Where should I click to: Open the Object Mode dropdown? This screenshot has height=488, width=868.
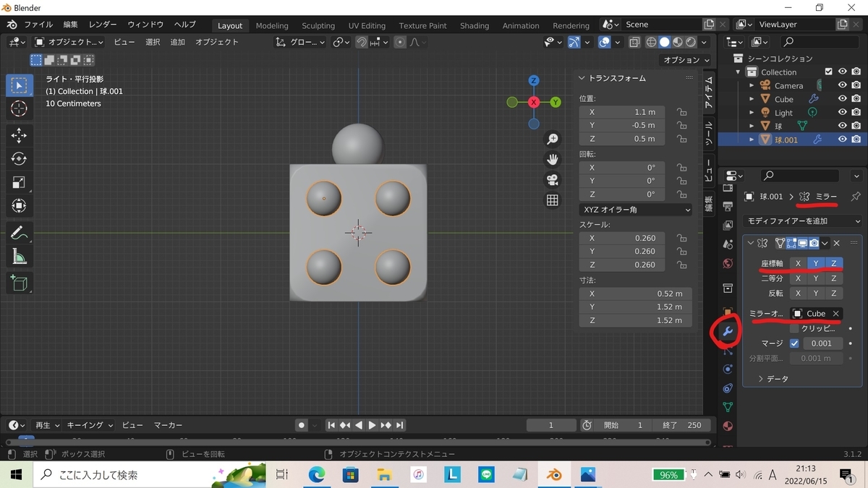(69, 43)
